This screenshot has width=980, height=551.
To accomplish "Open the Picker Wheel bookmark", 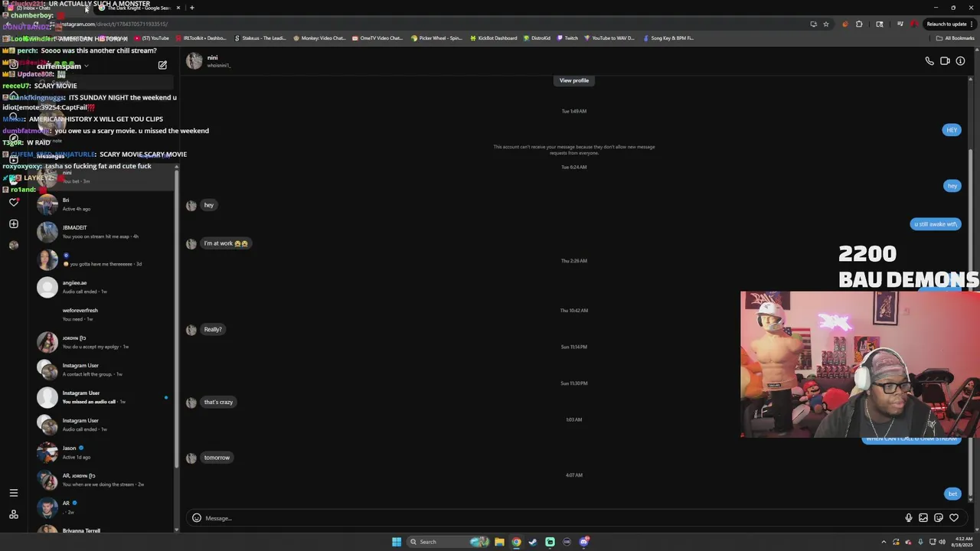I will pos(436,37).
